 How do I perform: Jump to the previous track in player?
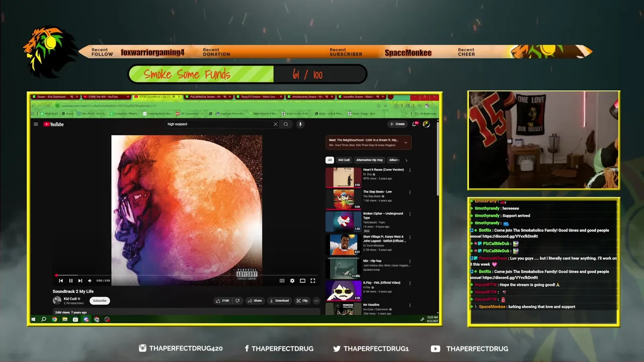click(x=61, y=281)
